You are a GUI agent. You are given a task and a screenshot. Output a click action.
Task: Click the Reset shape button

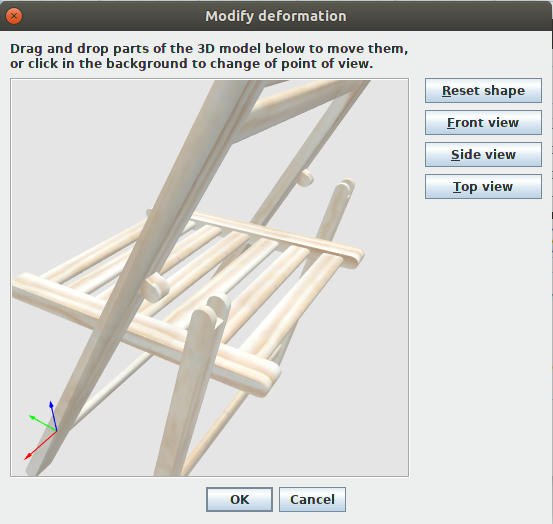483,91
